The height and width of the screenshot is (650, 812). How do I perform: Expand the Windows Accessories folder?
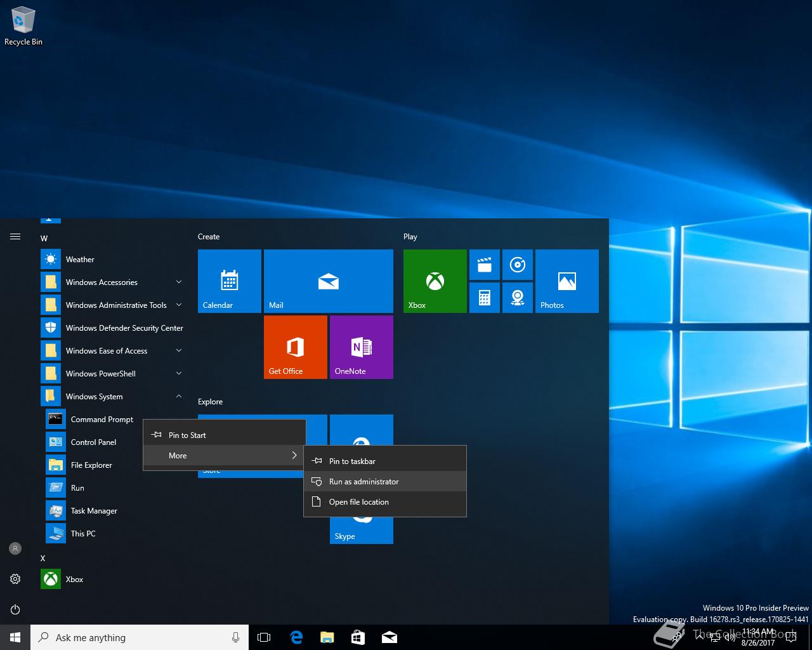[x=113, y=282]
